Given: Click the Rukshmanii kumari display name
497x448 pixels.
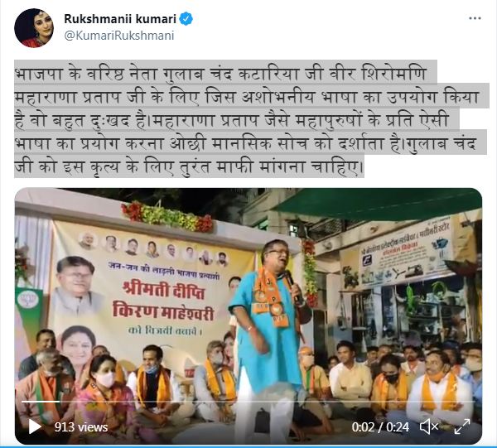Looking at the screenshot, I should pos(120,19).
